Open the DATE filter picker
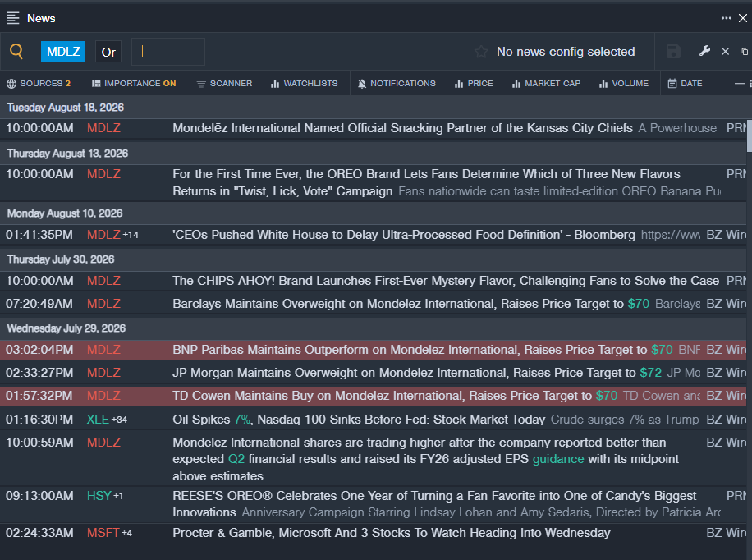 [685, 84]
